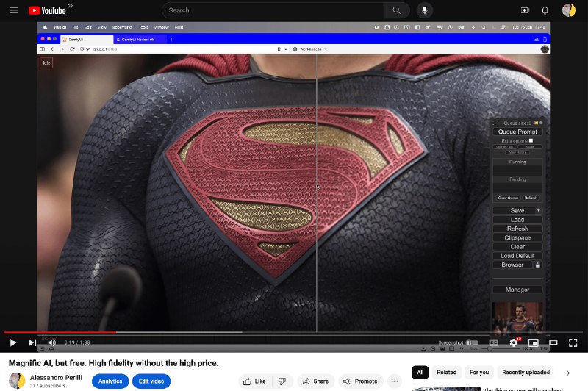Select the Related chip
The width and height of the screenshot is (588, 391).
[x=446, y=373]
